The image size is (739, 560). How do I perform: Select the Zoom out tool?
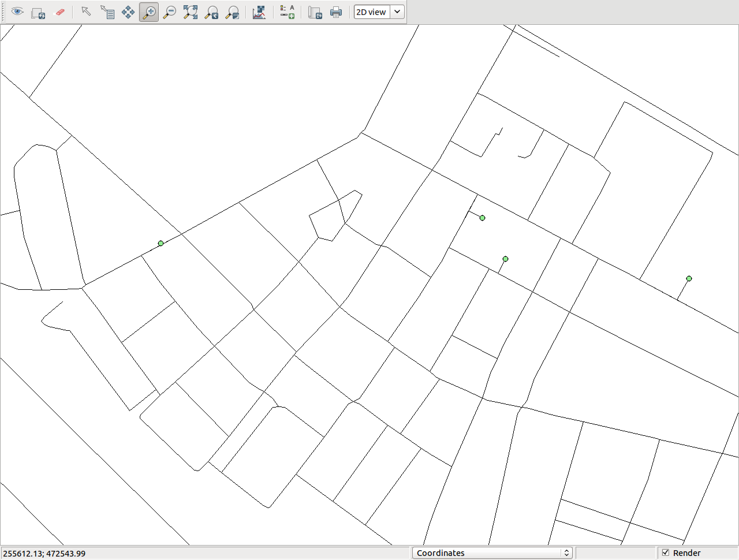coord(170,12)
